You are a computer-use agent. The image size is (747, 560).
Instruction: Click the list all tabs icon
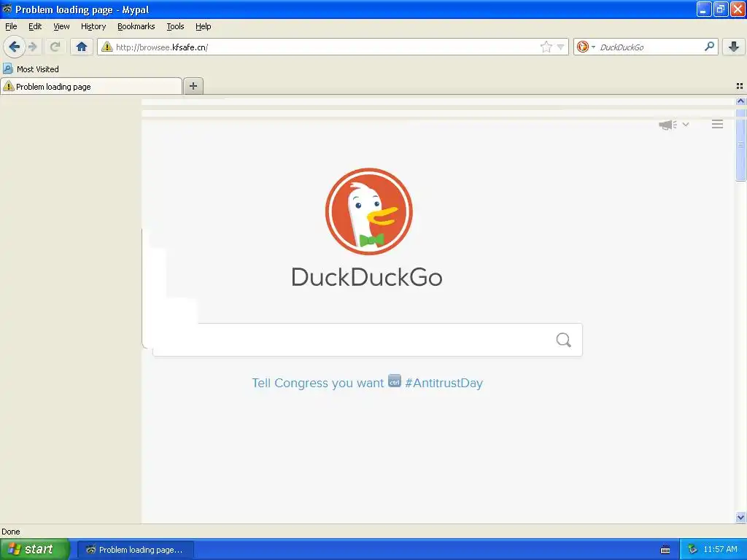click(740, 86)
